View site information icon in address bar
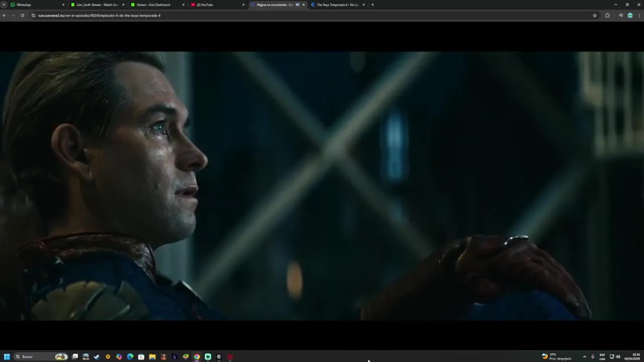 (x=33, y=16)
